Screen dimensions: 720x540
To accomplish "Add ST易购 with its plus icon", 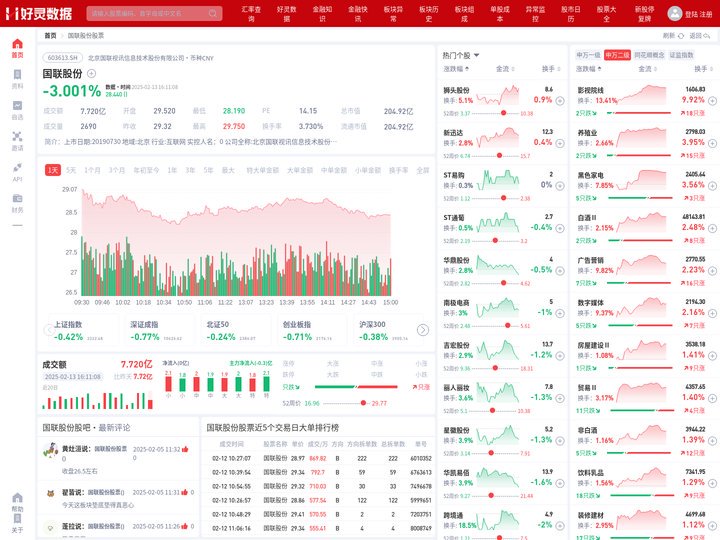I will coord(560,186).
